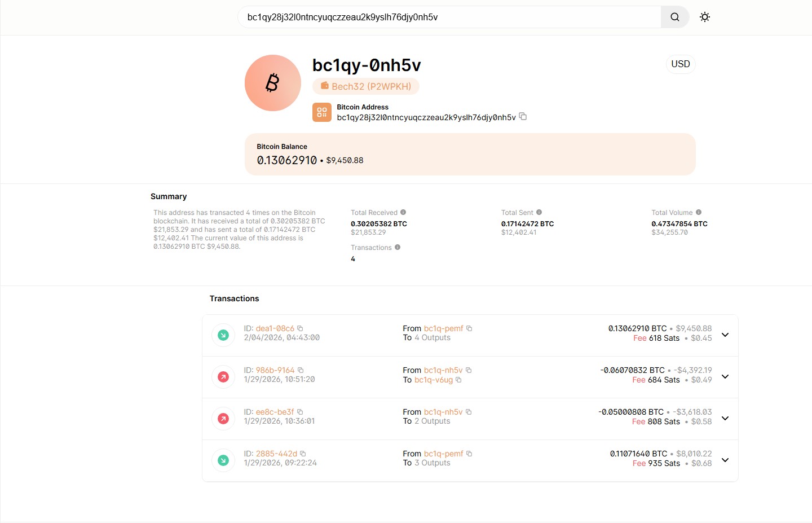Expand transaction ee8c-be3f details
The height and width of the screenshot is (523, 812).
pyautogui.click(x=725, y=418)
